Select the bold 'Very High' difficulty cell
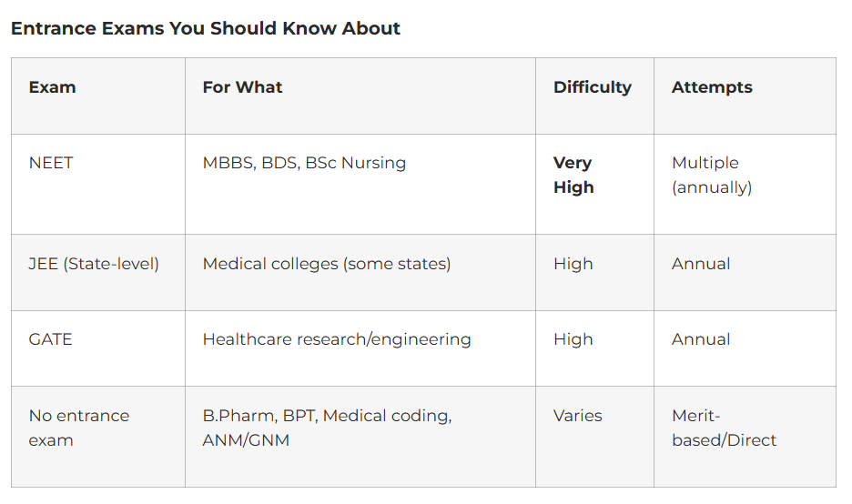This screenshot has height=504, width=852. (x=573, y=175)
